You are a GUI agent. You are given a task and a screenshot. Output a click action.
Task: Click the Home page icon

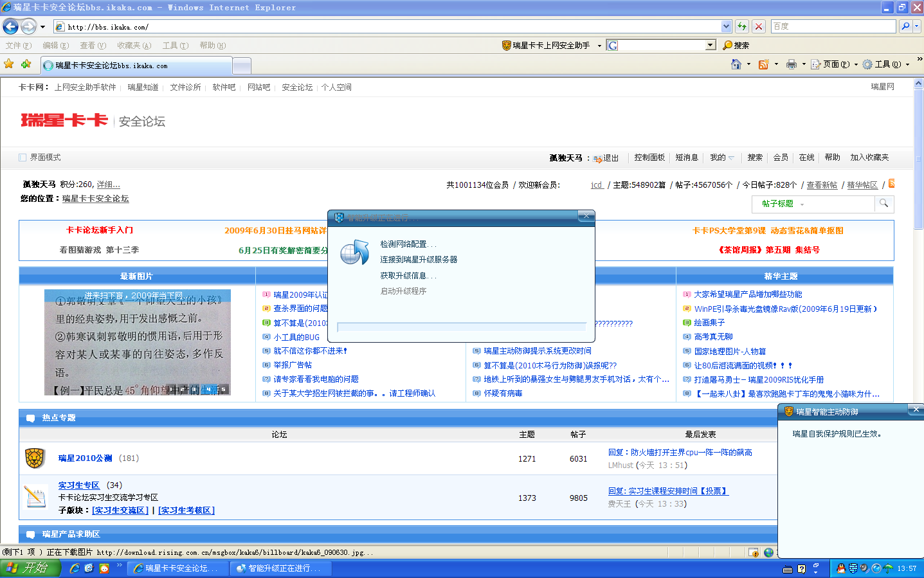(x=736, y=64)
